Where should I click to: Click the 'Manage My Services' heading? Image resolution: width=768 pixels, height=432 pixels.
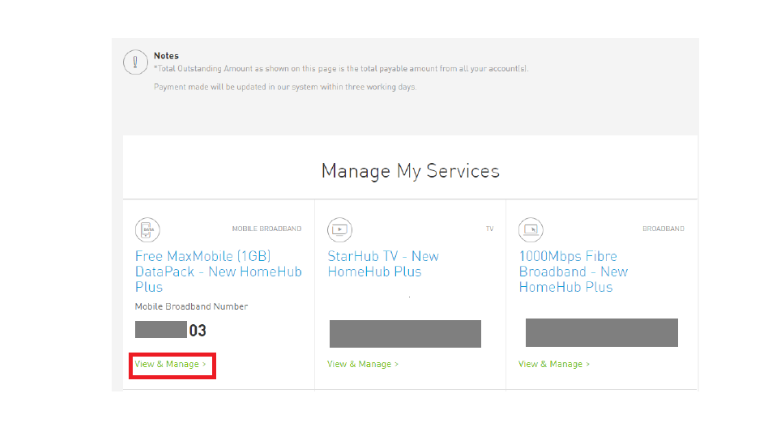pos(410,171)
